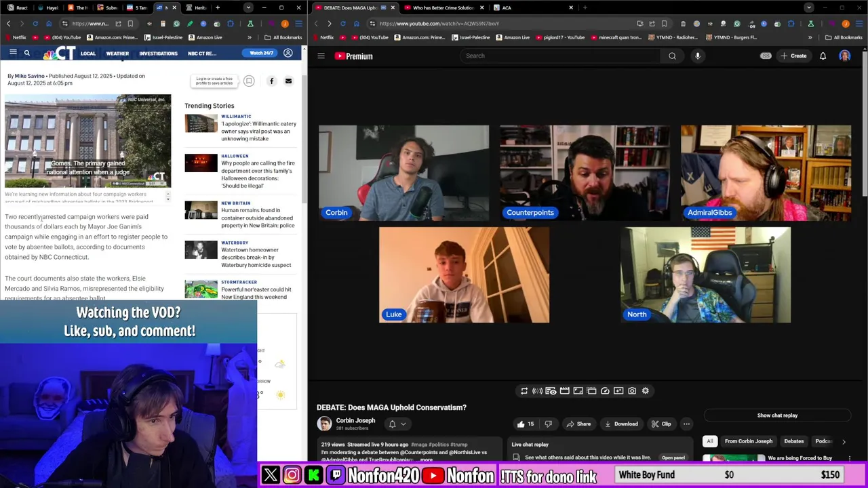Screen dimensions: 868x488
Task: Click speedometer icon in player toolbar
Action: coord(605,391)
